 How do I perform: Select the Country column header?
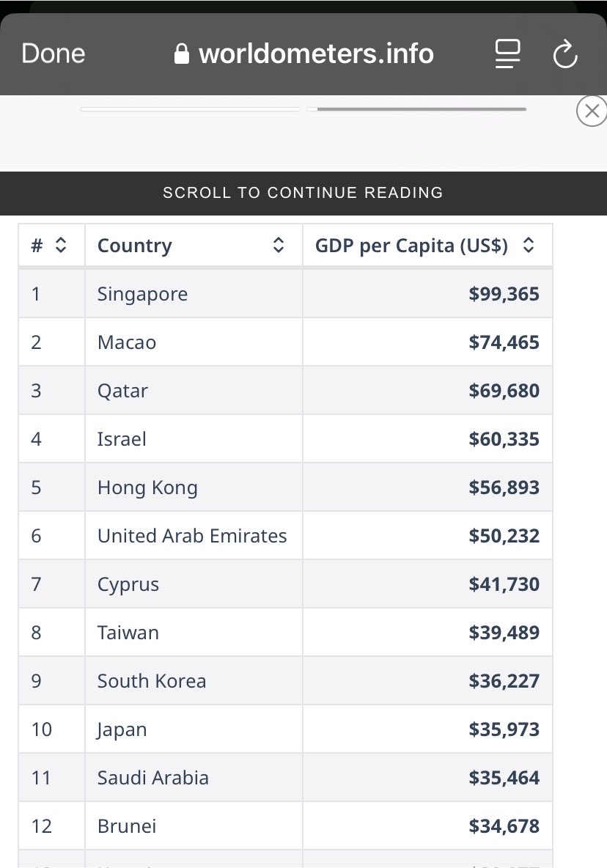pos(134,246)
